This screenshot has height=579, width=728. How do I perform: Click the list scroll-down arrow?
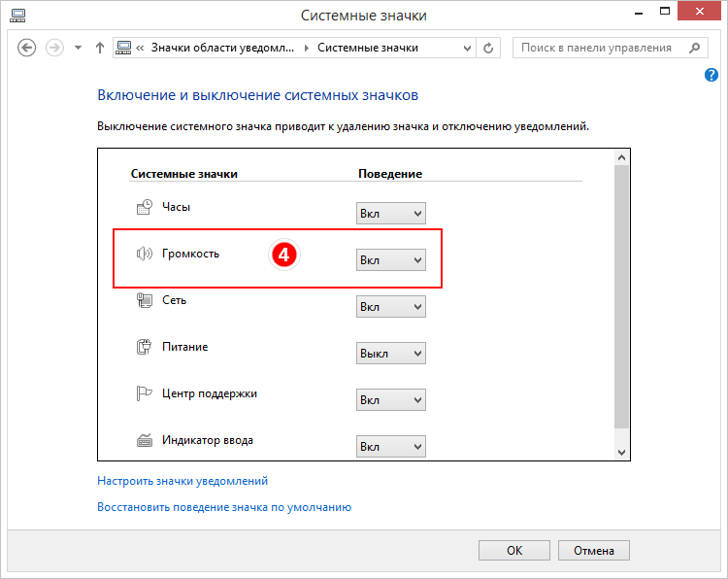point(621,452)
